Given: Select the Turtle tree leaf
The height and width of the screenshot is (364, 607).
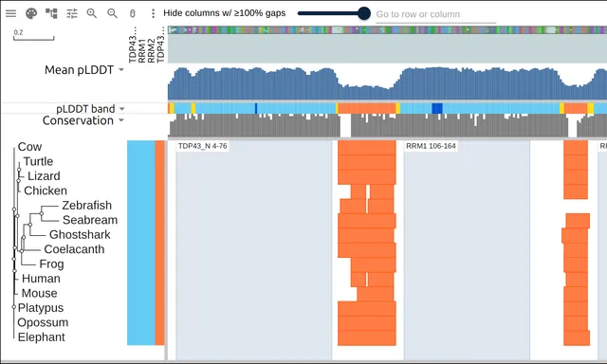Looking at the screenshot, I should pyautogui.click(x=38, y=161).
